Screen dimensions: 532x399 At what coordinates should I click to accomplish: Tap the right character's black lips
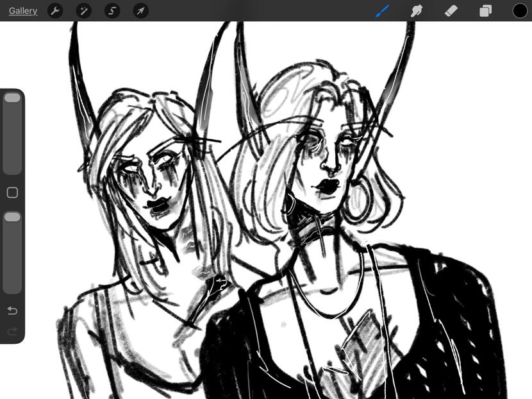click(327, 185)
